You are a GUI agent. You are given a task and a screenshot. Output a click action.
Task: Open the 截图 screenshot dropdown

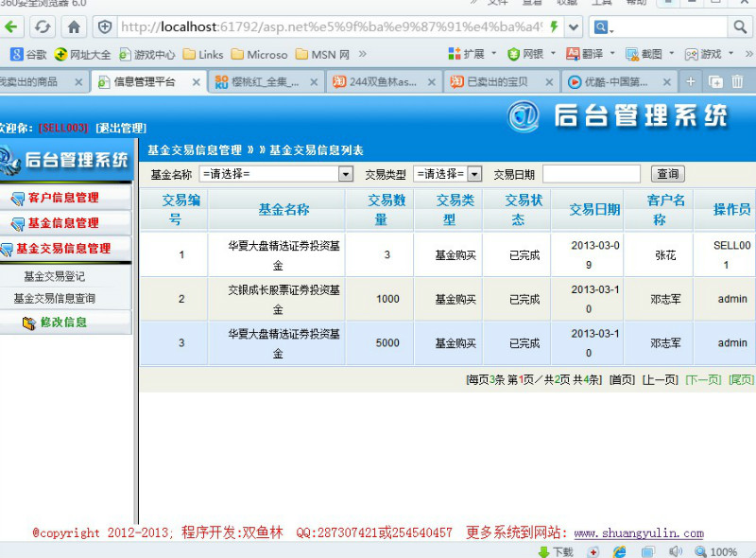point(649,54)
